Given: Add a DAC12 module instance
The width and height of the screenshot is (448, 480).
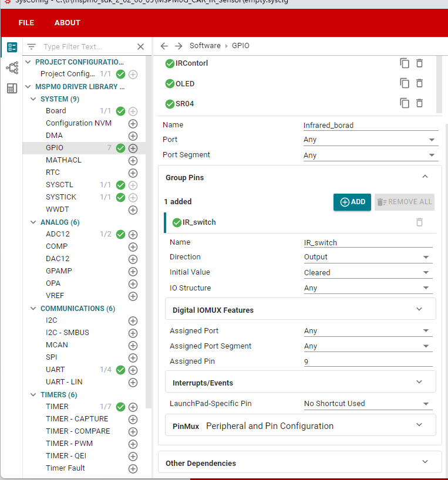Looking at the screenshot, I should pos(133,259).
